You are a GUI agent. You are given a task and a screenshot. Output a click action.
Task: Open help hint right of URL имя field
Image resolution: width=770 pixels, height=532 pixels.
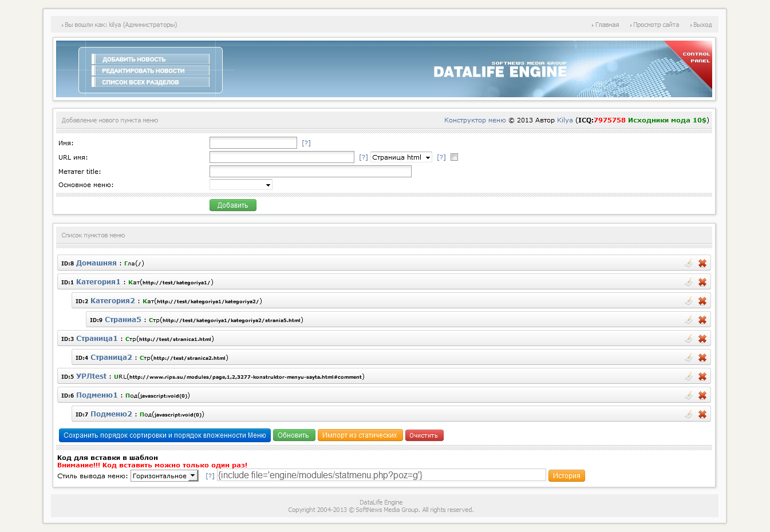(x=364, y=157)
